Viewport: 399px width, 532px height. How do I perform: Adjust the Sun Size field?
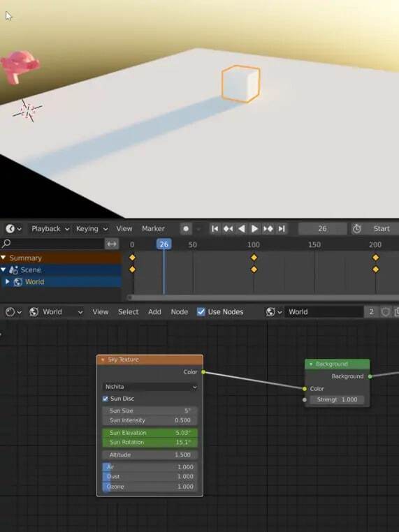click(150, 411)
